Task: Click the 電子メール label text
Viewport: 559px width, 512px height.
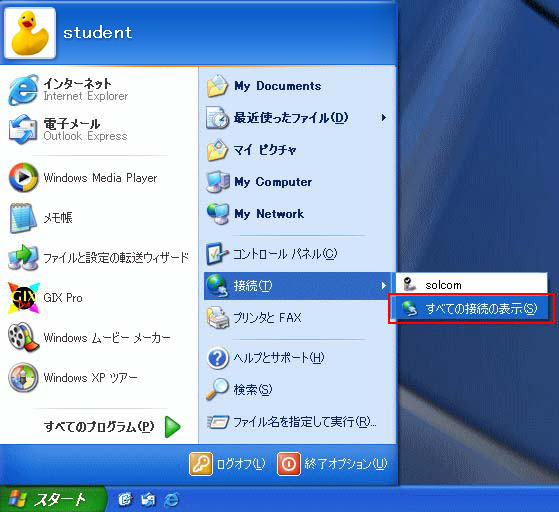Action: [72, 124]
